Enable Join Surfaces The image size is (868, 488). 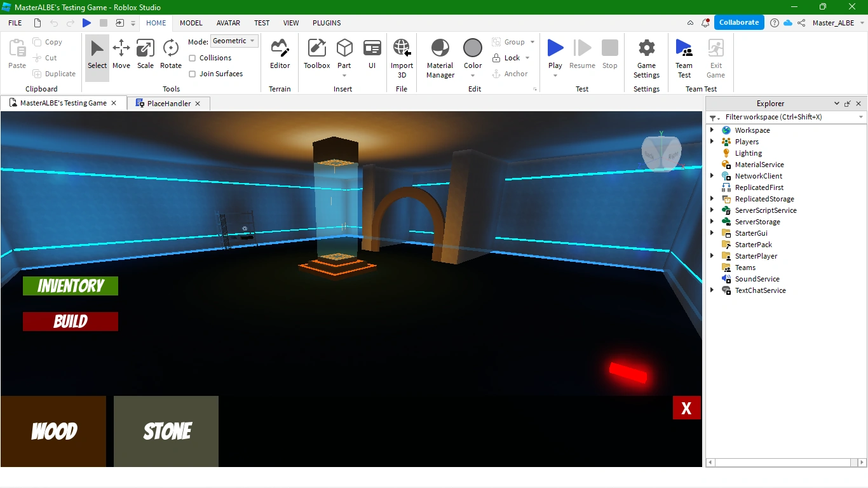coord(193,74)
